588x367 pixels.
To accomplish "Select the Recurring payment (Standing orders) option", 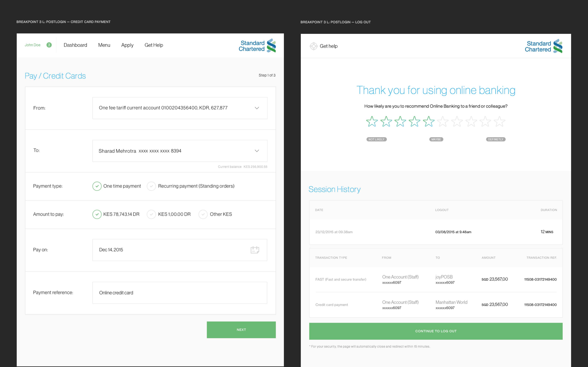I will [x=151, y=186].
